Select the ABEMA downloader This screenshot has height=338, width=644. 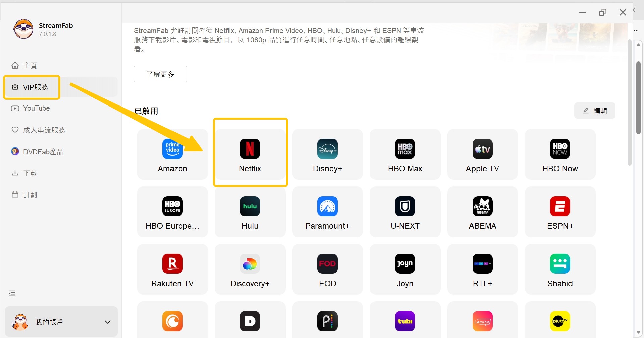coord(482,212)
